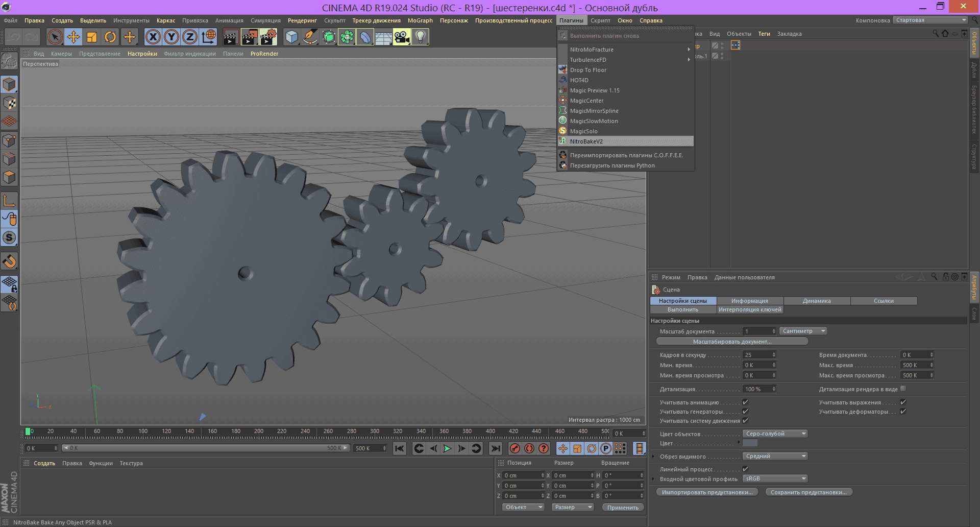Render the active view clapperboard icon

click(x=231, y=37)
